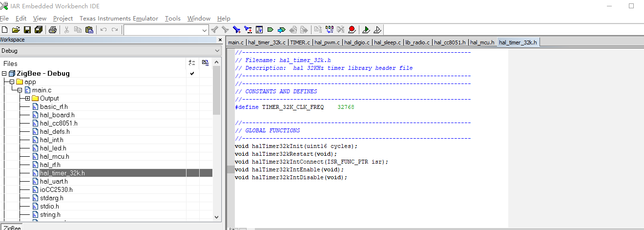Click the Redo toolbar arrow
The height and width of the screenshot is (230, 644).
coord(115,30)
